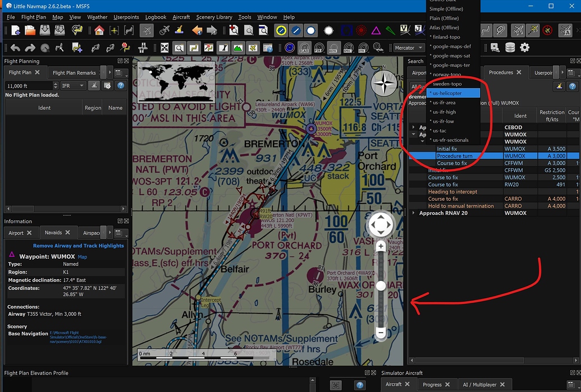This screenshot has width=581, height=392.
Task: Open the options dialog via the gear icon
Action: [x=525, y=48]
